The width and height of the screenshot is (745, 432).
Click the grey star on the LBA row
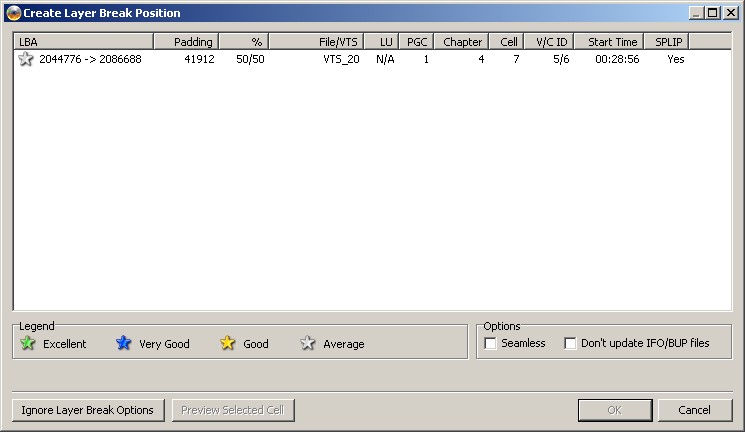tap(26, 60)
